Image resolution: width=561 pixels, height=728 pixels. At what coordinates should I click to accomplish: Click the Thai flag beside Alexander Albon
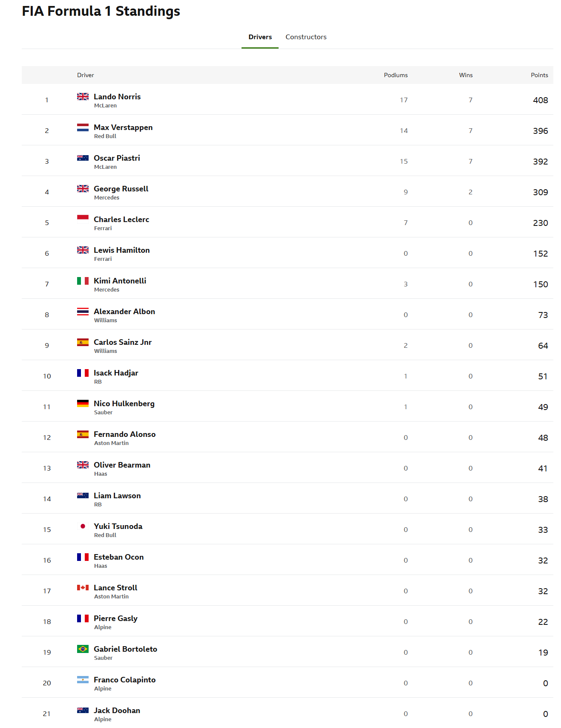(83, 312)
